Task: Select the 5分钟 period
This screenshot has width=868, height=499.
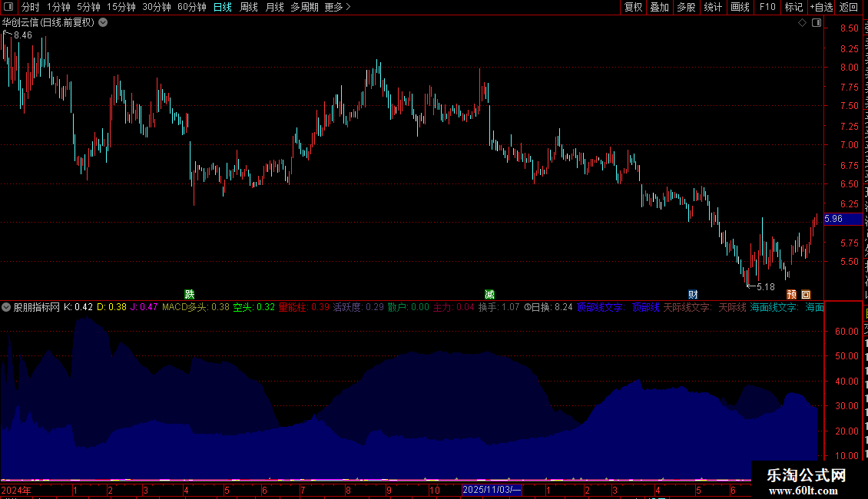Action: click(88, 7)
